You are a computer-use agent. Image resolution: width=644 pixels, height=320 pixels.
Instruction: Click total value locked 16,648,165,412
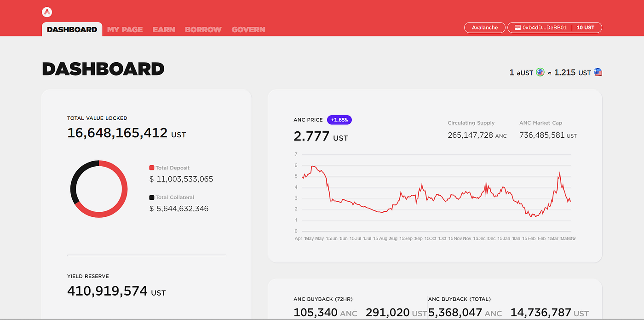[117, 133]
